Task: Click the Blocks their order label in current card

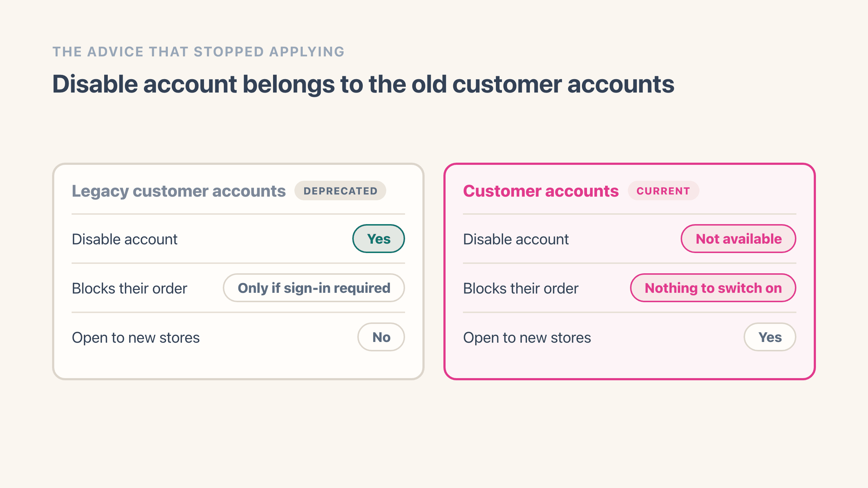Action: coord(521,288)
